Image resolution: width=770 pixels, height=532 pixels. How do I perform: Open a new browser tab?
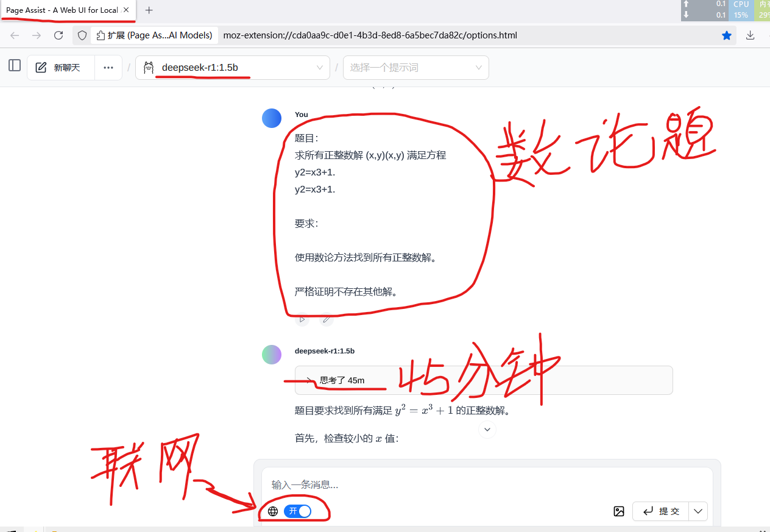149,10
